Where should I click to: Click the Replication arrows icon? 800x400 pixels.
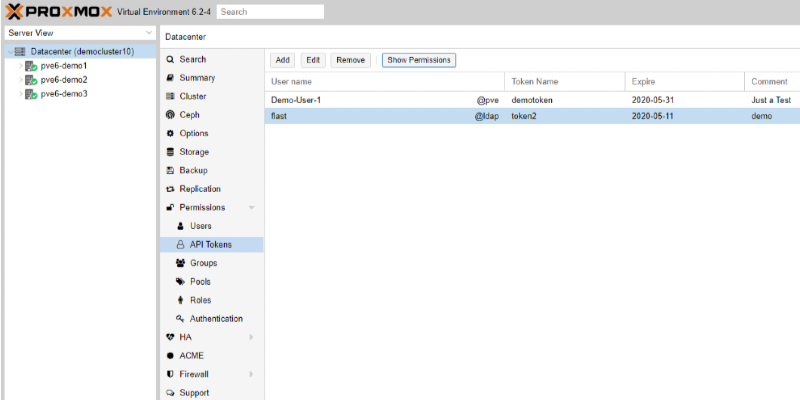click(171, 189)
